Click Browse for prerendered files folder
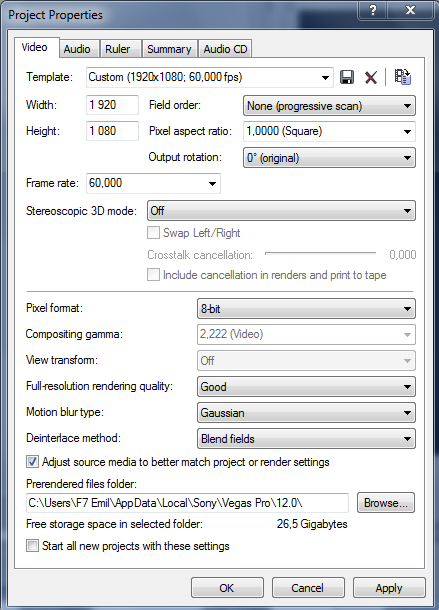The image size is (439, 610). click(386, 503)
